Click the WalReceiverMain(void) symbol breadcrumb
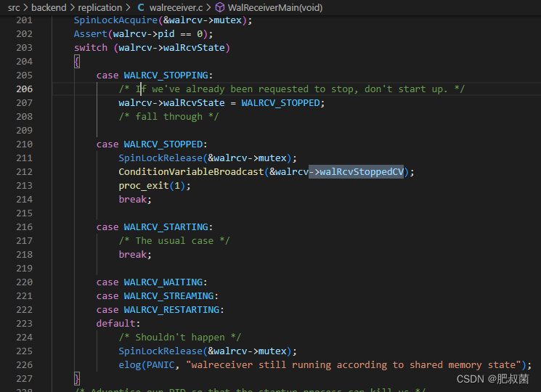 275,7
